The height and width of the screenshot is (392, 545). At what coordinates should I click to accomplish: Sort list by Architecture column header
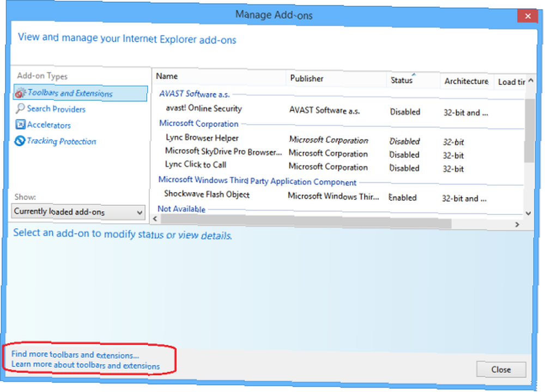coord(467,81)
